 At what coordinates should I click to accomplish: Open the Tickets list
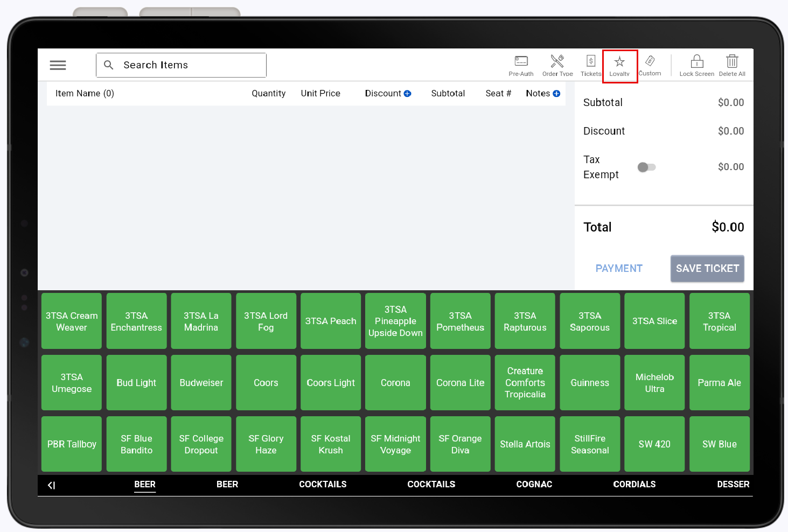click(591, 66)
